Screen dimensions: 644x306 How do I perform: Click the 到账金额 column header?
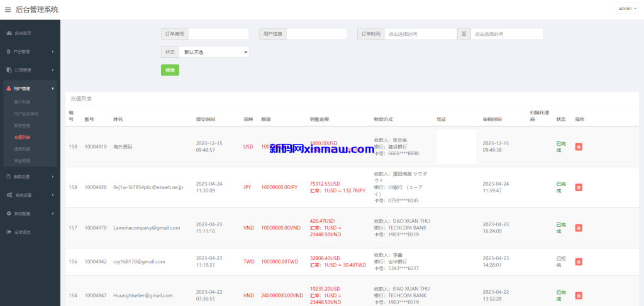coord(319,119)
